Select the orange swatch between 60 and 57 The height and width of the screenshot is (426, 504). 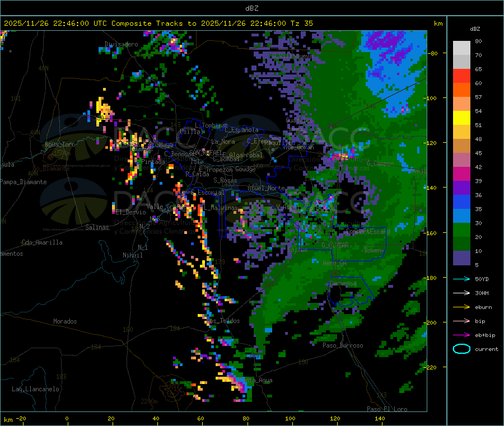coord(461,90)
